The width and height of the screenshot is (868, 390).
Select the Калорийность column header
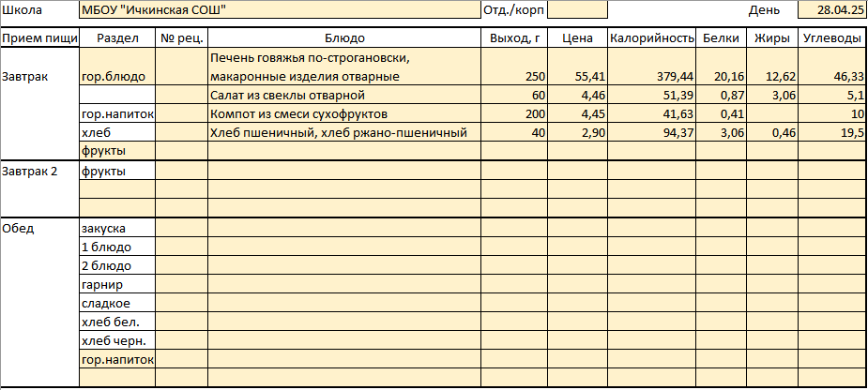(x=651, y=38)
